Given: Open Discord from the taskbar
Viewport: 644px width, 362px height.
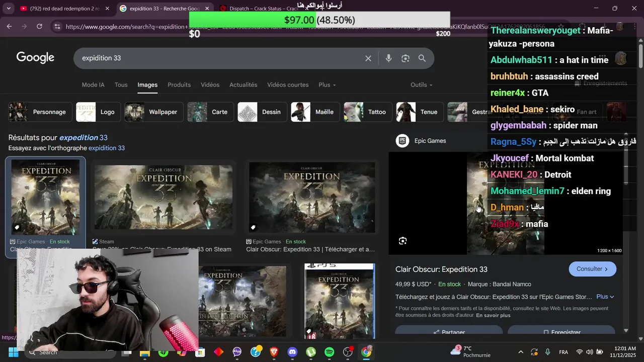Looking at the screenshot, I should [x=292, y=352].
